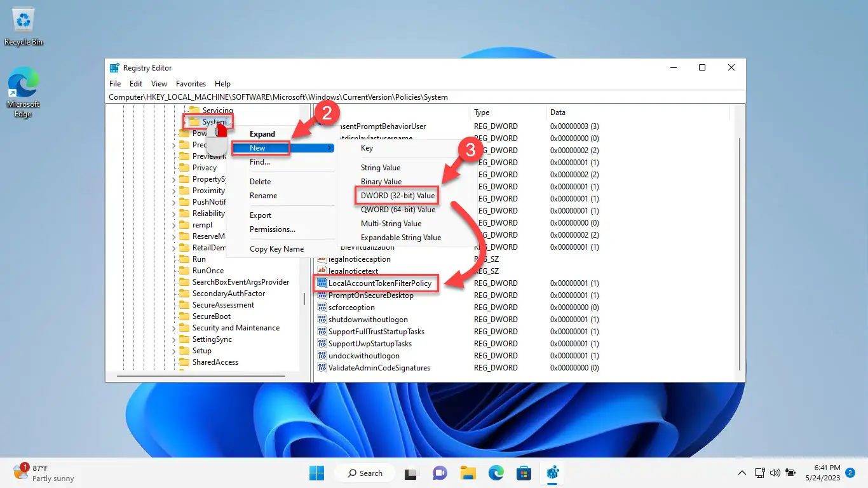Expand the Reliability key
Screen dimensions: 868x488
click(174, 213)
